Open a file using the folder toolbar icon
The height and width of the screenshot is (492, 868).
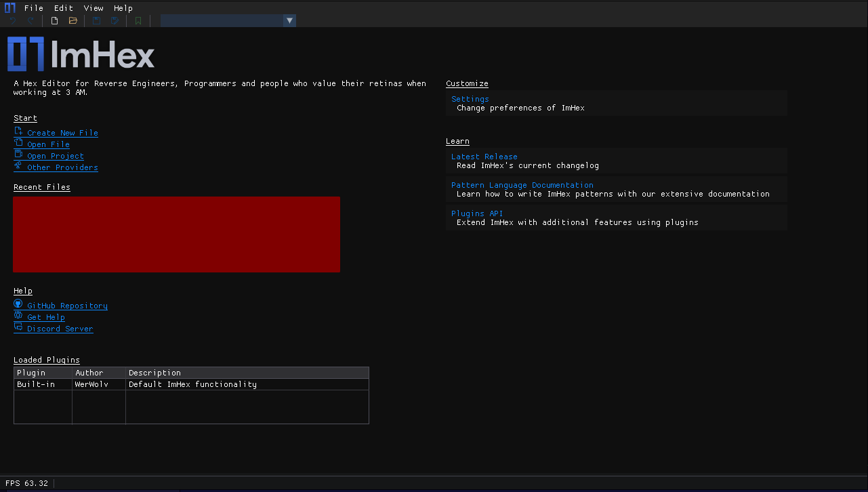point(73,21)
